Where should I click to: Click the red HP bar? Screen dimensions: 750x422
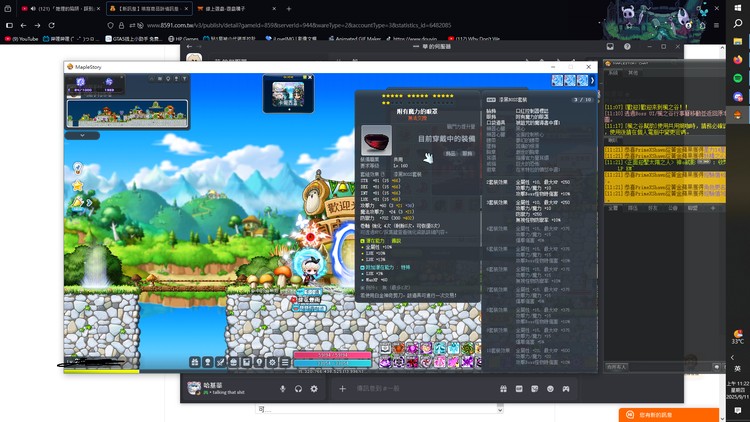(331, 355)
